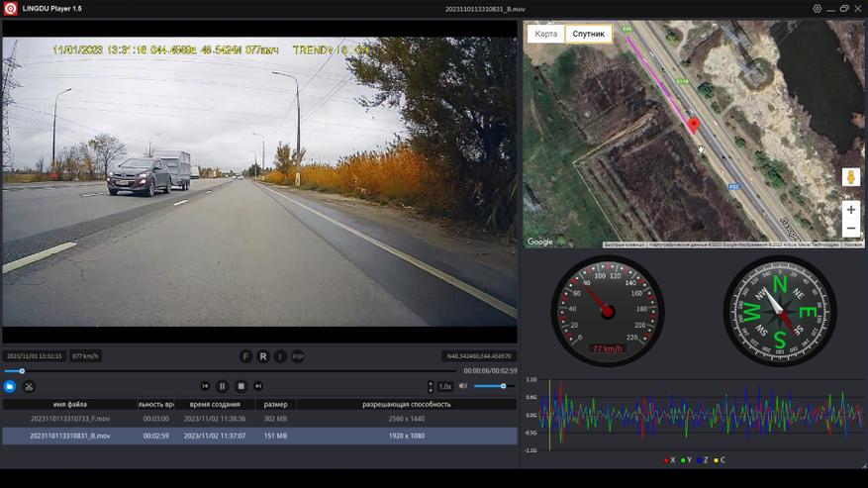Image resolution: width=868 pixels, height=488 pixels.
Task: Mute the speaker volume icon
Action: 462,386
